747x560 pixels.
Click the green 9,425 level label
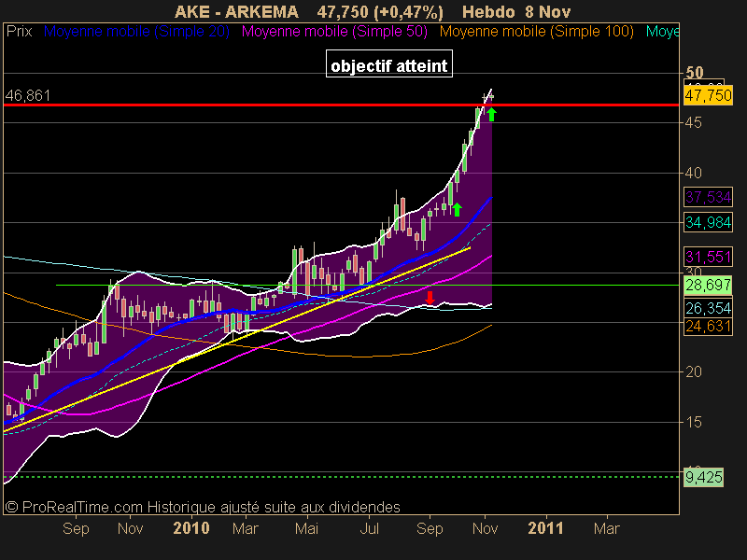pos(703,477)
